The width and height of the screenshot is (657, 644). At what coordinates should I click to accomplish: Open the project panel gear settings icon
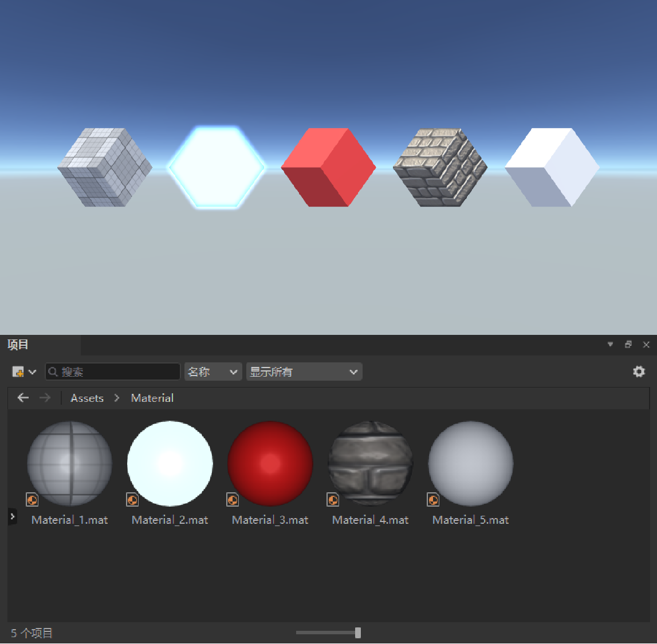tap(639, 371)
